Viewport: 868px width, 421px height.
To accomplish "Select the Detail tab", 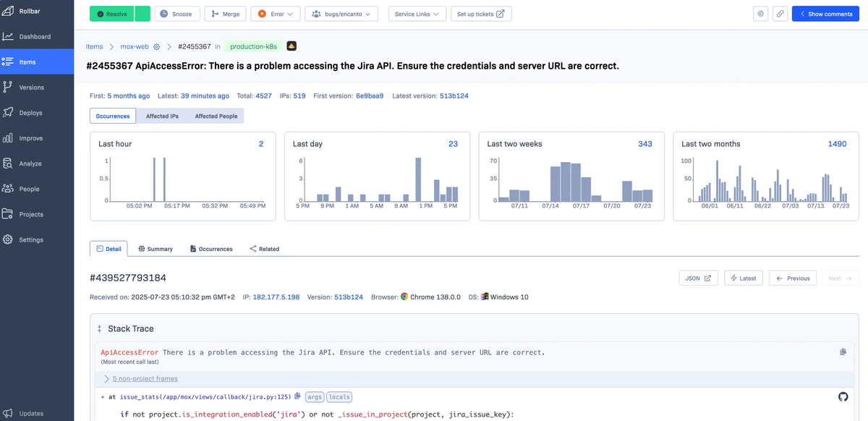I will tap(109, 249).
